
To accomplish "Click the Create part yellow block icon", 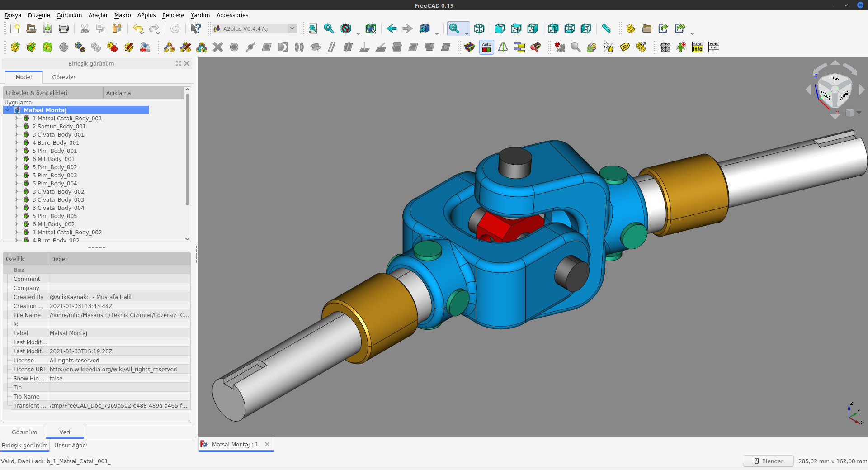I will [631, 28].
